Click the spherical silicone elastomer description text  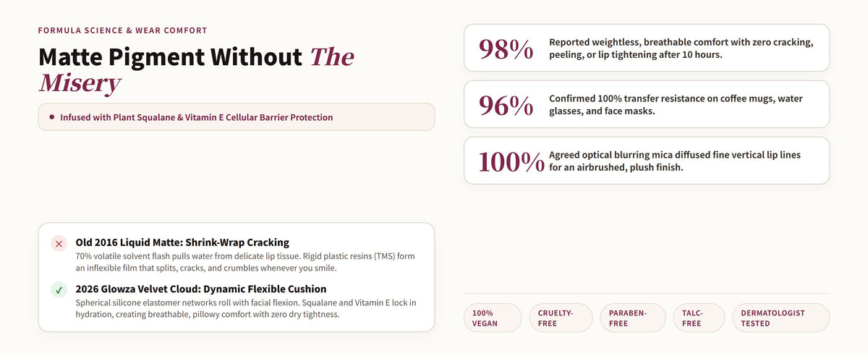pyautogui.click(x=246, y=308)
